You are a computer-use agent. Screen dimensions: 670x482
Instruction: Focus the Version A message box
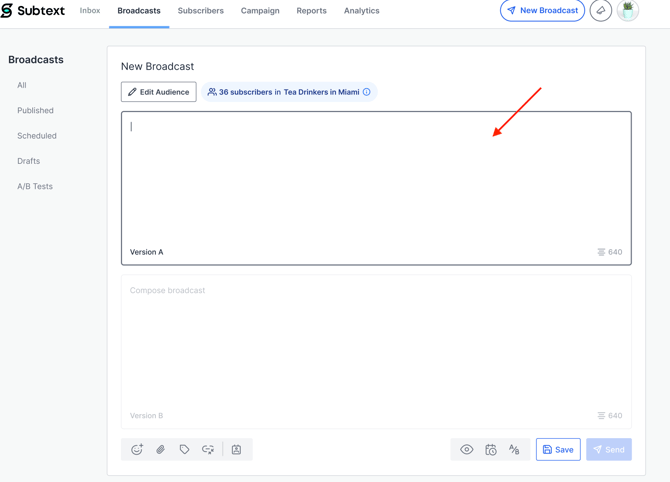pyautogui.click(x=376, y=188)
